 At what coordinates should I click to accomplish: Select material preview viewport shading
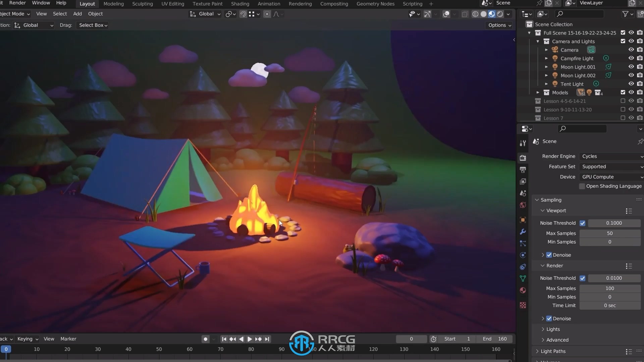pyautogui.click(x=492, y=14)
